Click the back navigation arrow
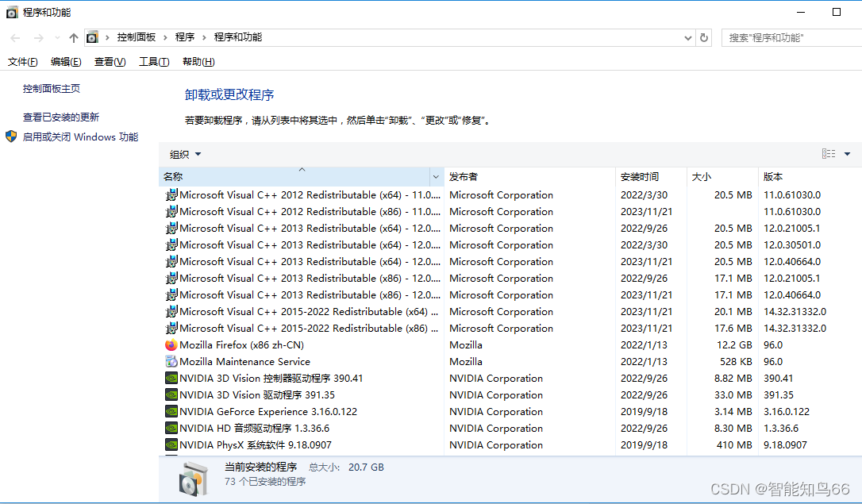This screenshot has width=862, height=504. 15,38
